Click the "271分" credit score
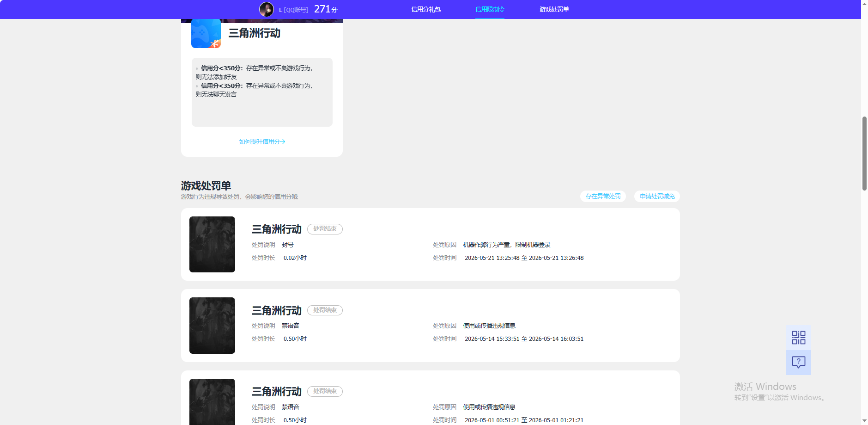868x425 pixels. point(326,9)
